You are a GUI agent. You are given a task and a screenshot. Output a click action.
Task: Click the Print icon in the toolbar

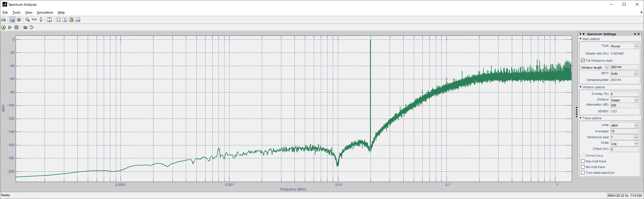[3, 20]
